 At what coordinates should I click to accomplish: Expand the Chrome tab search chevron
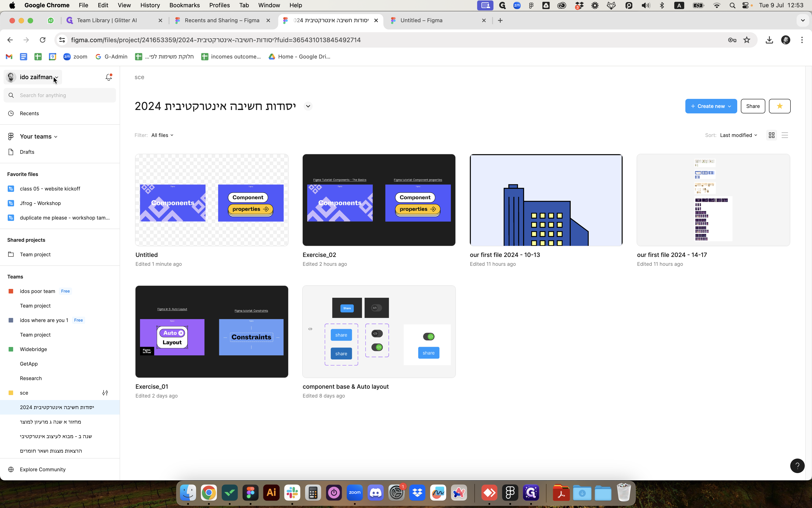[x=803, y=20]
